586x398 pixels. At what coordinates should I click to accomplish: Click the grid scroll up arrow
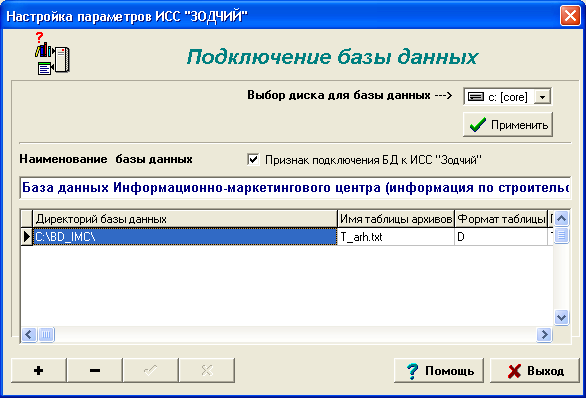[x=561, y=219]
